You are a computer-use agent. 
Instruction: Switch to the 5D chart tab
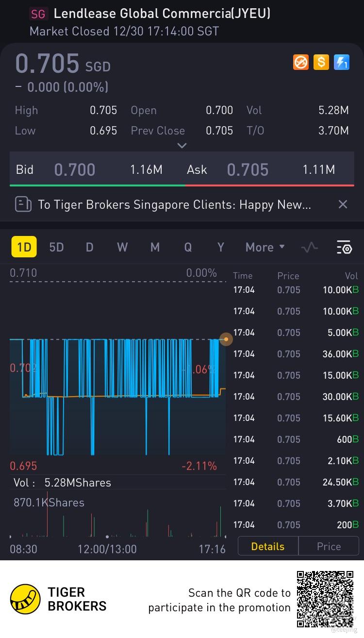coord(56,247)
